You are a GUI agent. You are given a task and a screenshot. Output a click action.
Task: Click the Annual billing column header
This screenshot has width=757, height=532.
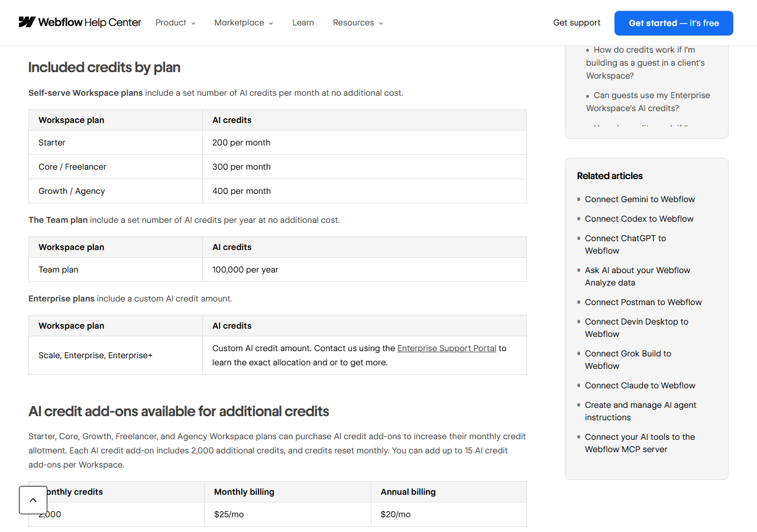point(448,492)
